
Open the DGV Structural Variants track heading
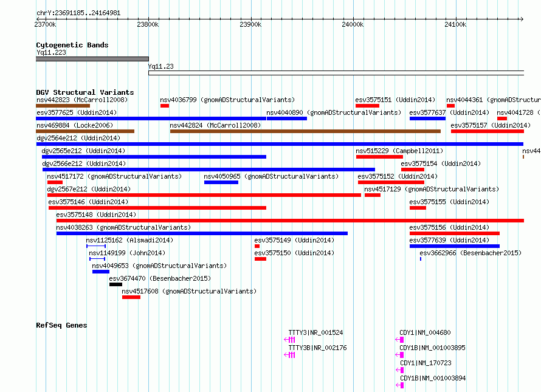[x=85, y=92]
